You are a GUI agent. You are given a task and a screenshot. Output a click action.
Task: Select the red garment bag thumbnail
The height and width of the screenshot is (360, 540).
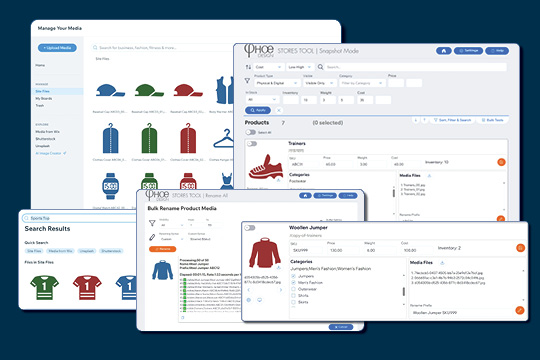pos(188,138)
